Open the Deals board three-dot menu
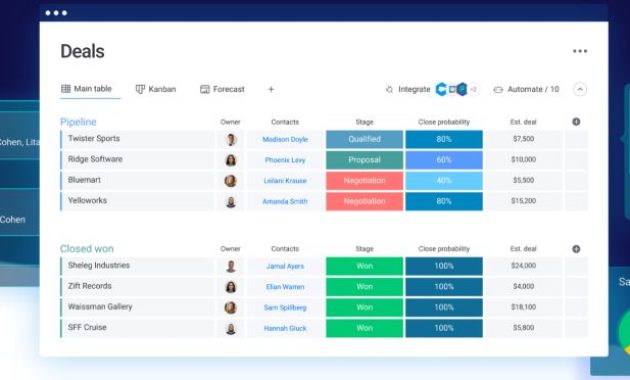 pos(580,51)
